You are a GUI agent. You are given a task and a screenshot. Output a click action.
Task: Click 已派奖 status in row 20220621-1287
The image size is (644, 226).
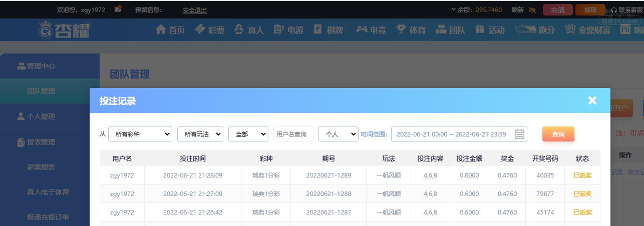pyautogui.click(x=582, y=212)
